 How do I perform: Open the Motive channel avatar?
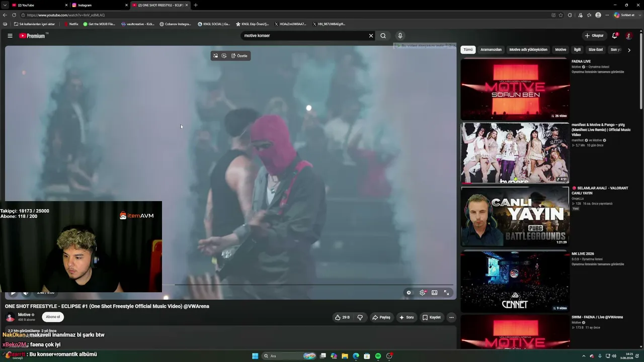[x=10, y=317]
